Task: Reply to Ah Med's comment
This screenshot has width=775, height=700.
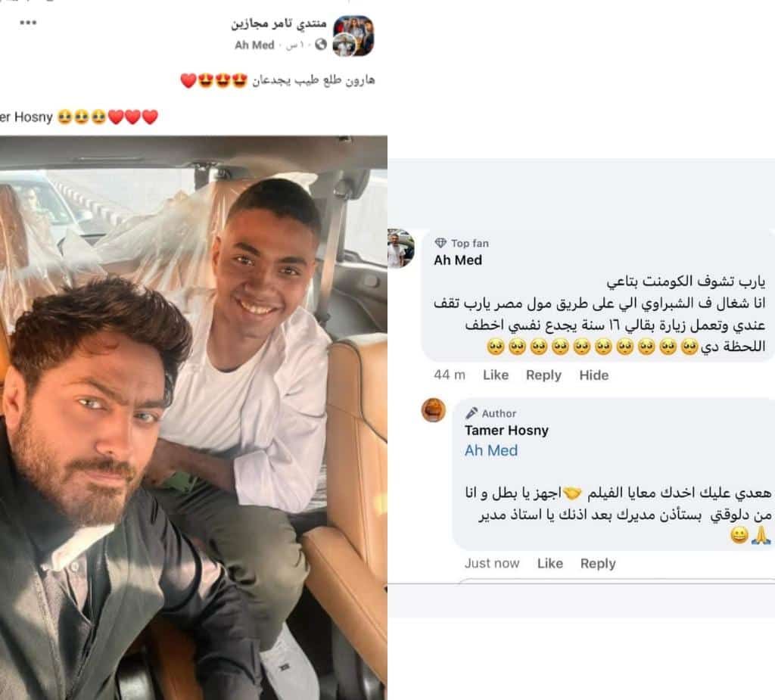Action: click(x=543, y=375)
